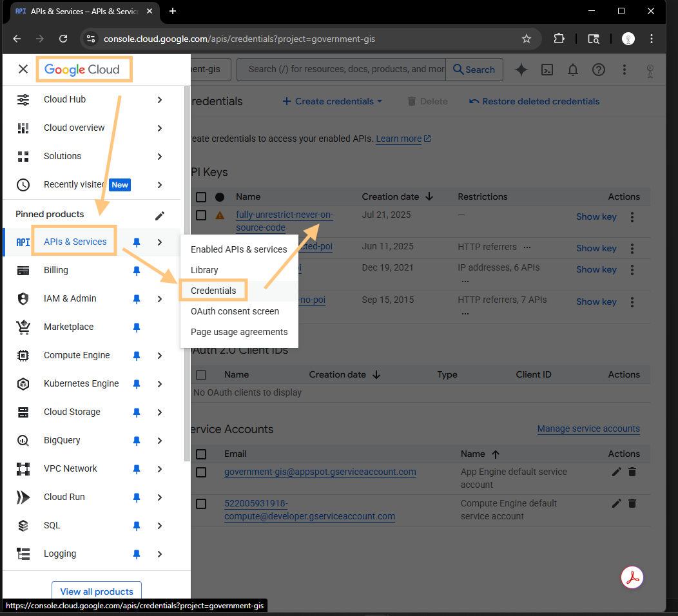Open Page usage agreements entry

pyautogui.click(x=239, y=332)
